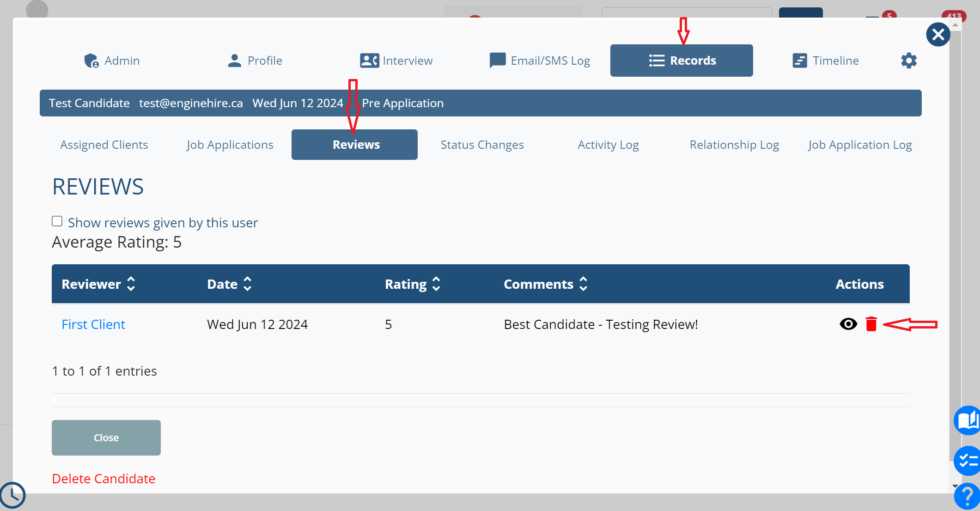Click the dialog scrollbar down arrow
The width and height of the screenshot is (980, 511).
coord(955,486)
